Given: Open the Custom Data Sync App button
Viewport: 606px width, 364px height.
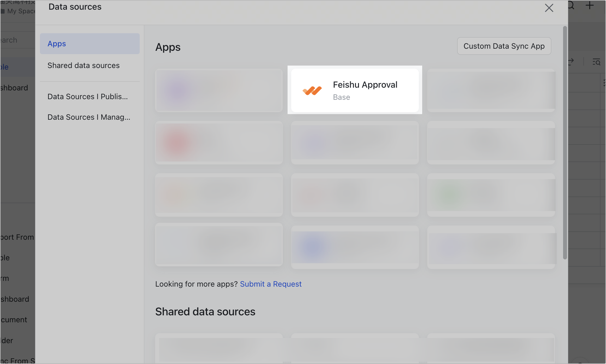Looking at the screenshot, I should (504, 46).
